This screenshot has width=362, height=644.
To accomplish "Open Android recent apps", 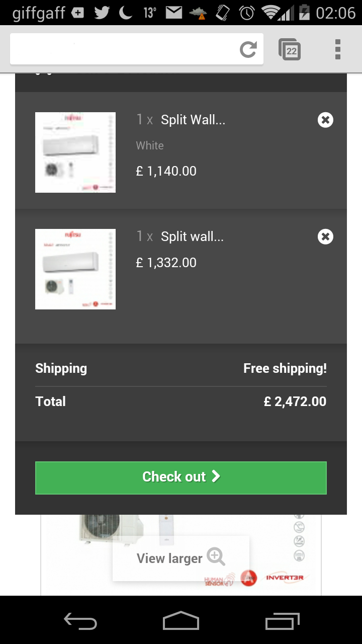I will click(282, 621).
